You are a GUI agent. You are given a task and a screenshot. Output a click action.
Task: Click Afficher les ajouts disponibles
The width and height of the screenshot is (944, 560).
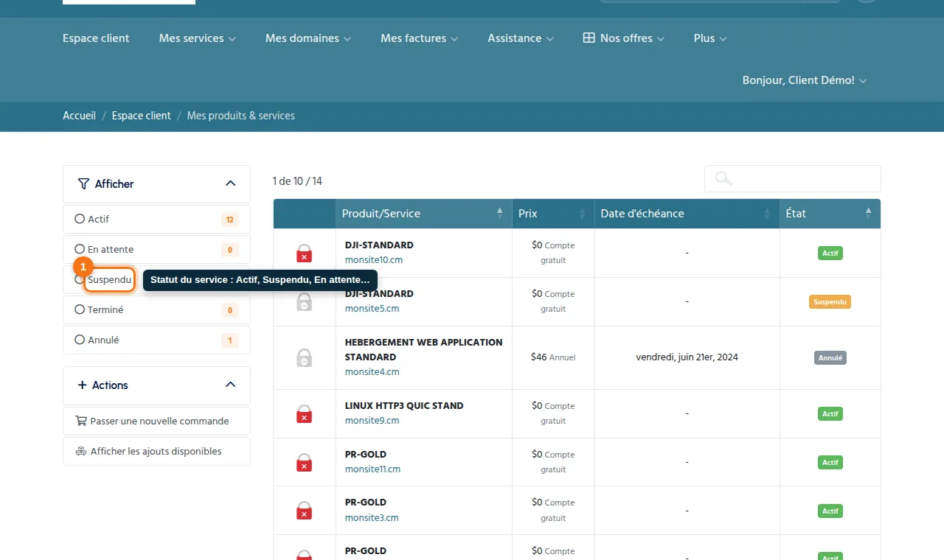(156, 452)
